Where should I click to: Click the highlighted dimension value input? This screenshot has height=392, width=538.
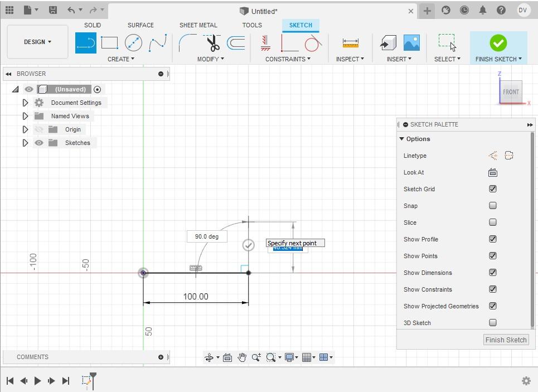[x=288, y=248]
